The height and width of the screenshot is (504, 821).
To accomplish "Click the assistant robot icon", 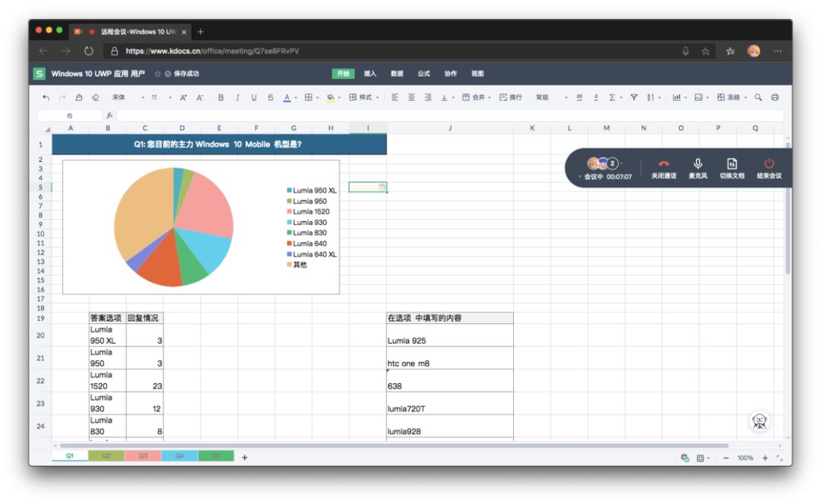I will (x=759, y=421).
